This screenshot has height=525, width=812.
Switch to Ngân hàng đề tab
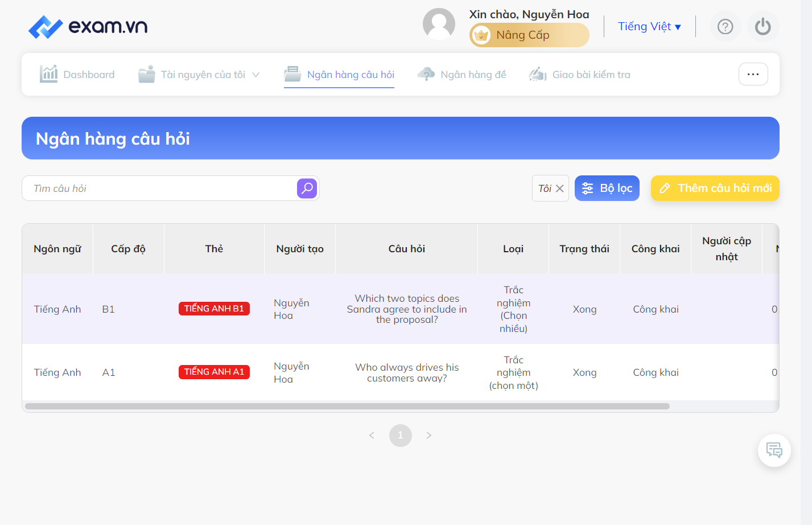point(461,75)
